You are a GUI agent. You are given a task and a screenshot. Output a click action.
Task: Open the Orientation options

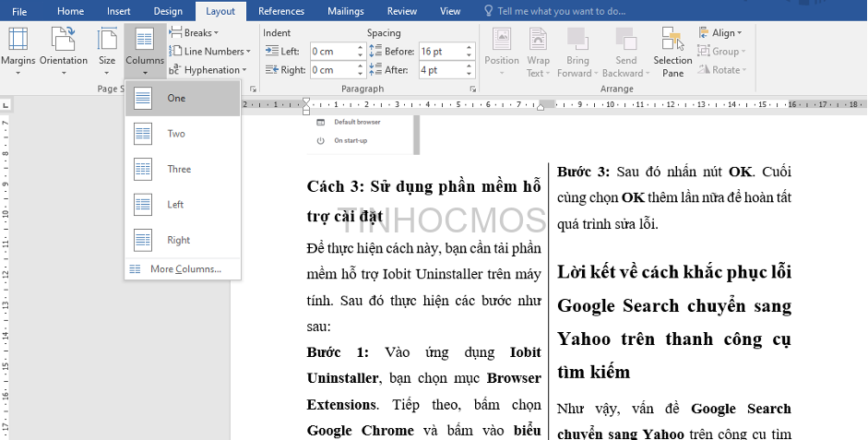tap(63, 52)
